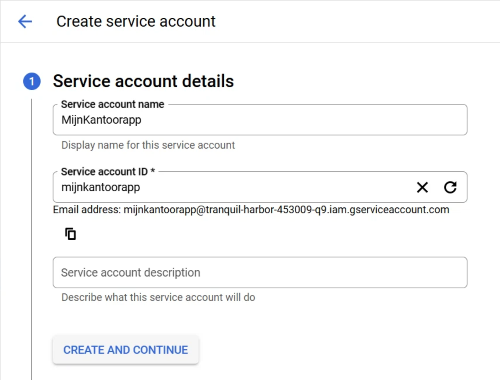Focus the Service account description field
The image size is (500, 380).
260,272
